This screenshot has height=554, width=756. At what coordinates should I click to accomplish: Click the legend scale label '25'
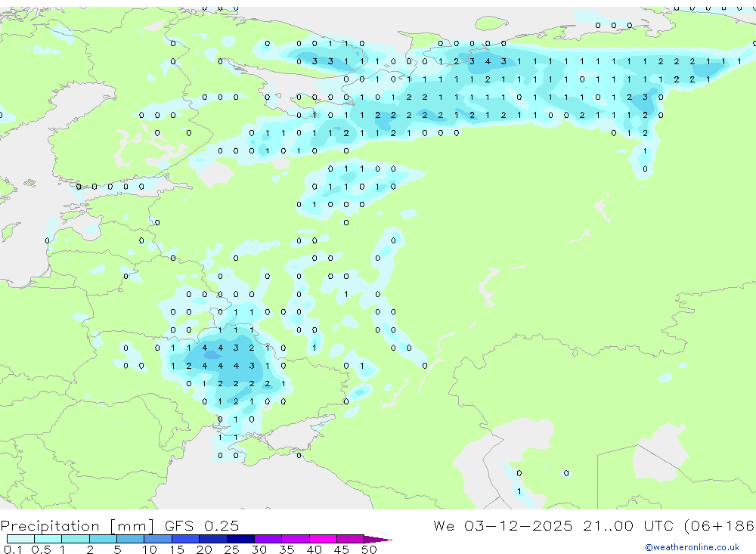click(x=232, y=549)
